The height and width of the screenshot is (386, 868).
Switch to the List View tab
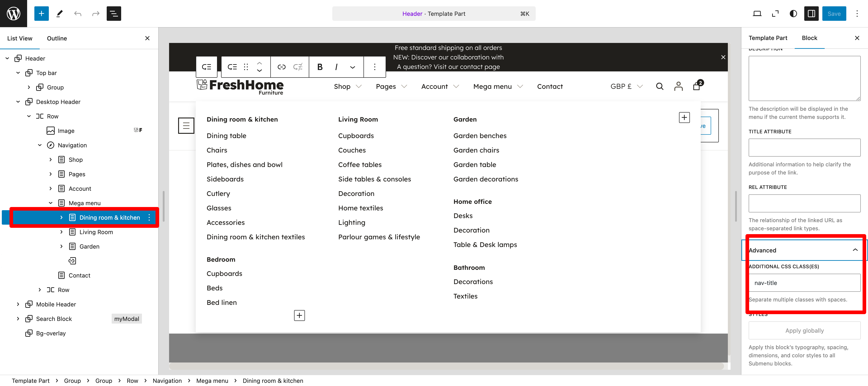[20, 38]
